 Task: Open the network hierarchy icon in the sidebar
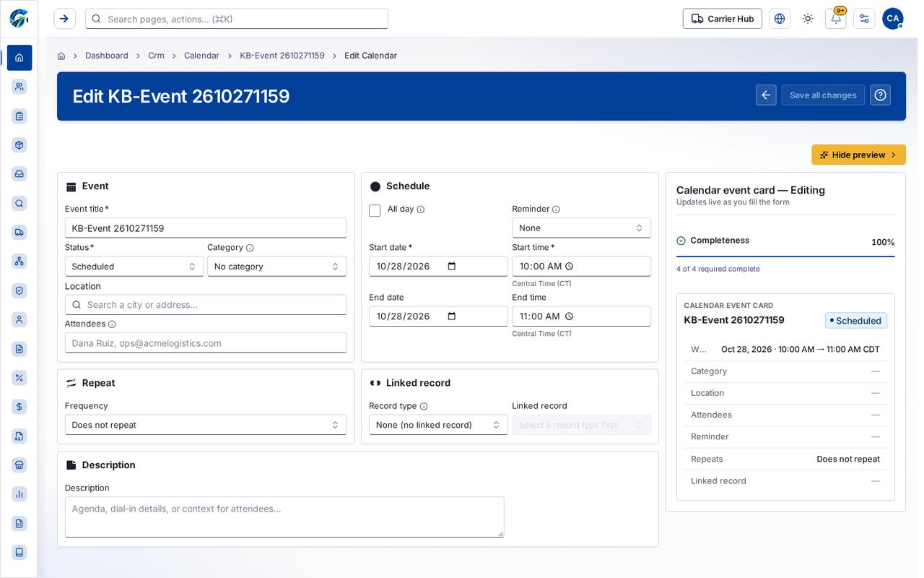19,261
